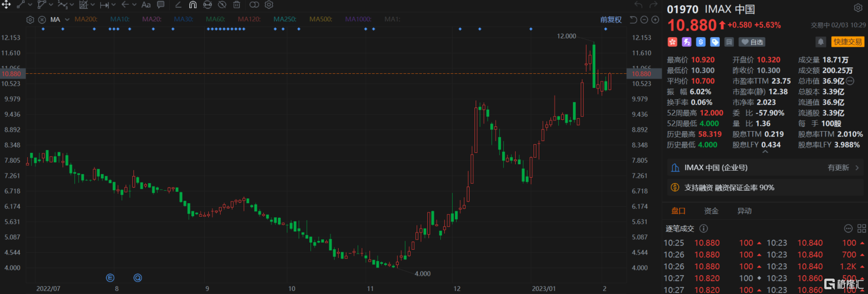Expand 总市值 more options ellipsis
The image size is (868, 294).
pos(850,80)
